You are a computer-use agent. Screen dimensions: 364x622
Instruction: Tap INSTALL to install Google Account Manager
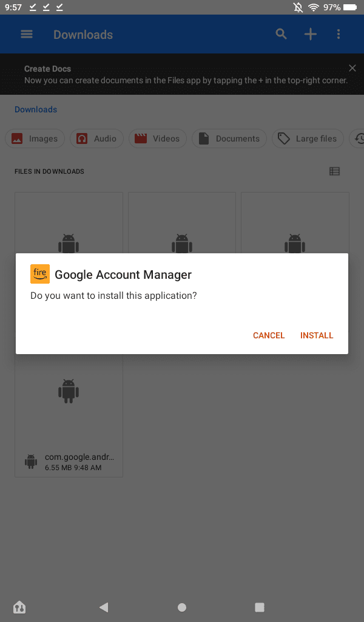pos(316,335)
